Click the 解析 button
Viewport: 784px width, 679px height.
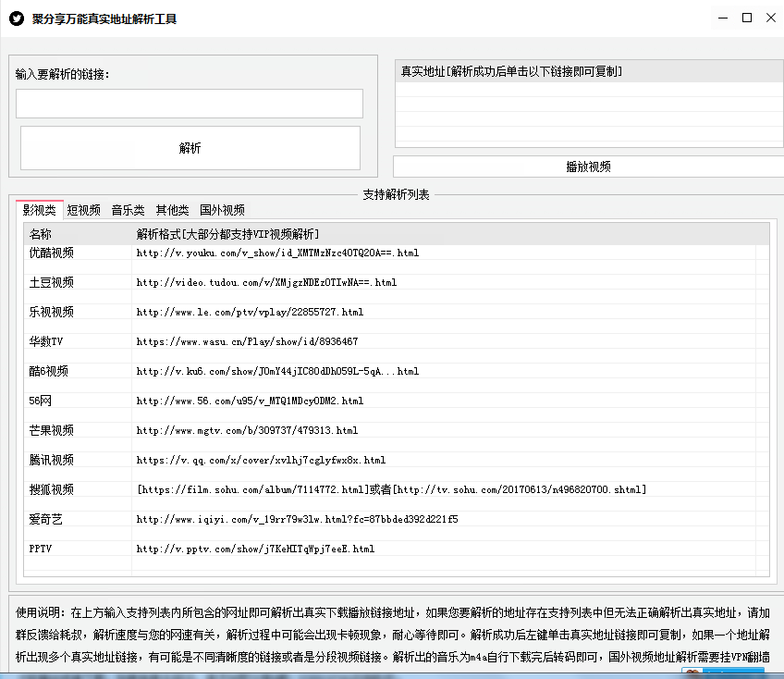190,148
